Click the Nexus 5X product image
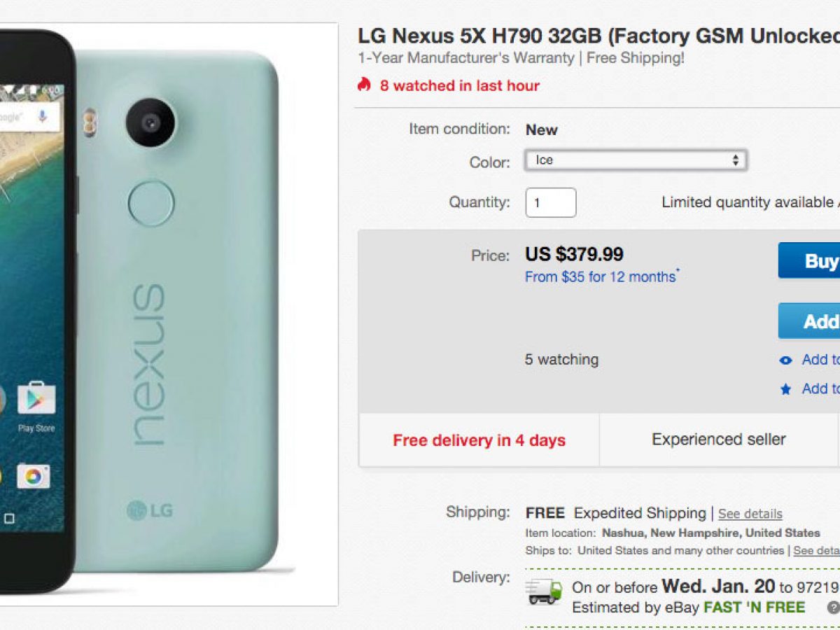 coord(169,314)
